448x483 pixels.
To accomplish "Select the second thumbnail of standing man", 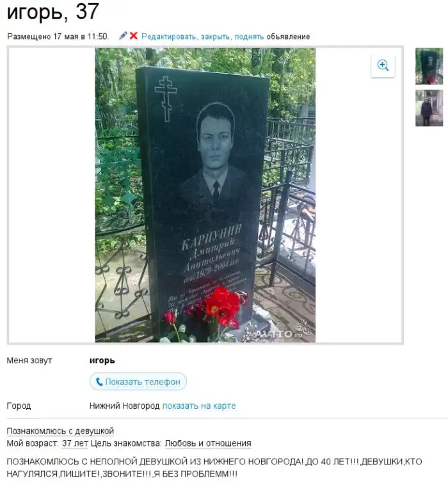I will (x=429, y=108).
